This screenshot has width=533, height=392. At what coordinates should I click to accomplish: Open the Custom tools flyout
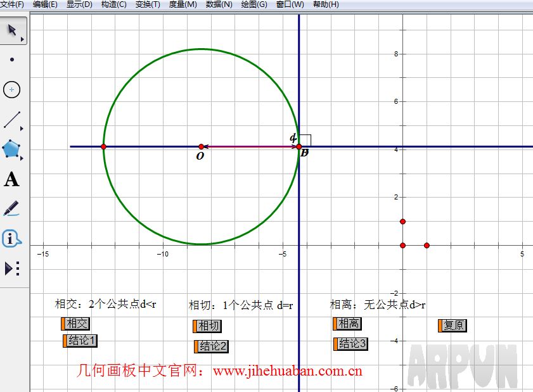pyautogui.click(x=13, y=269)
